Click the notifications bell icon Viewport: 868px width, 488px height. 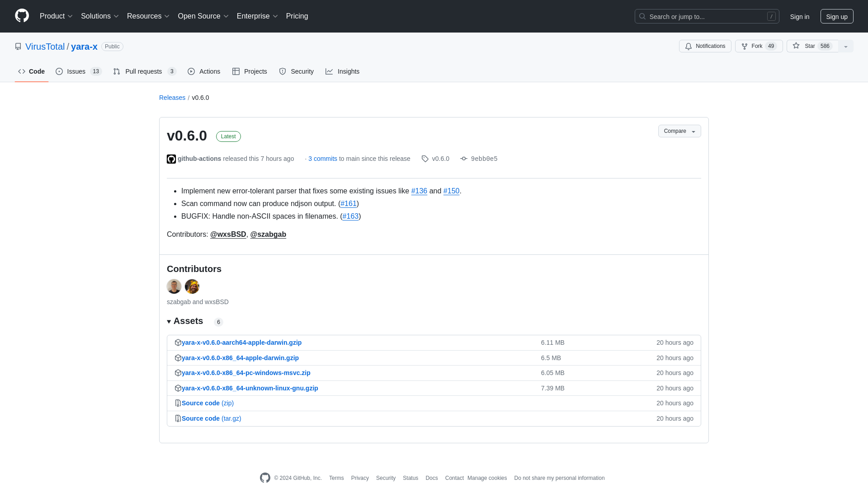pos(688,47)
